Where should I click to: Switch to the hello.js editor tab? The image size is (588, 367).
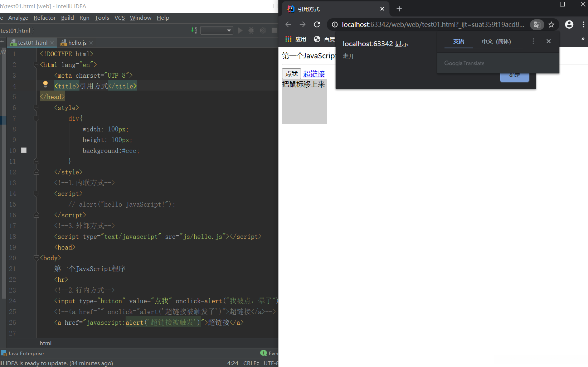click(77, 43)
